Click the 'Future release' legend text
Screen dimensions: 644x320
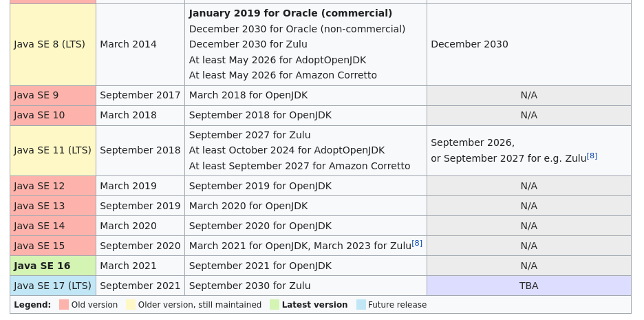[397, 305]
